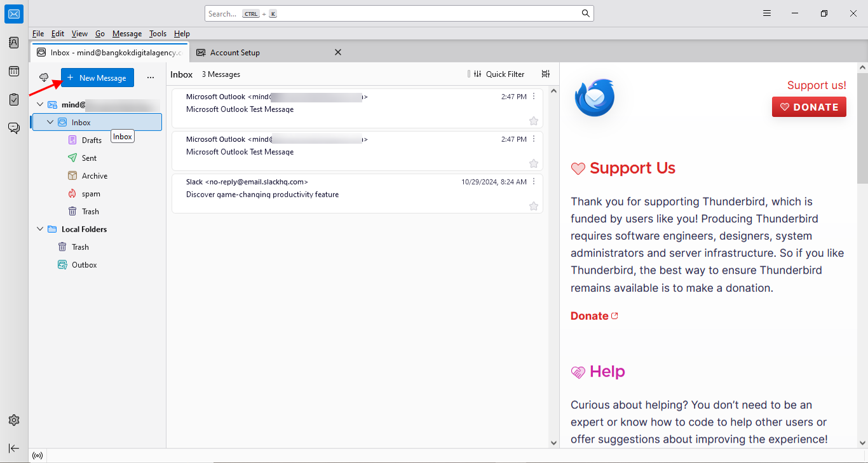The image size is (868, 463).
Task: Open the Thunderbird application menu
Action: [767, 13]
